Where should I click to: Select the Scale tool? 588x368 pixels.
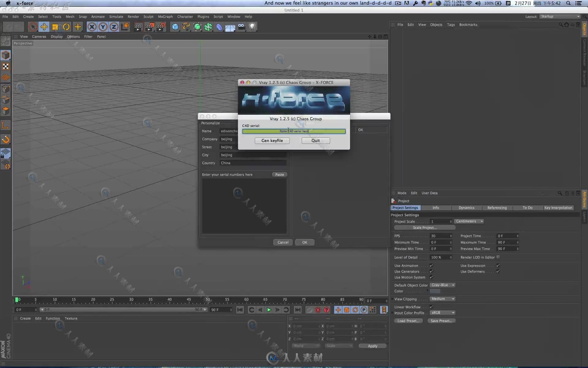[55, 27]
